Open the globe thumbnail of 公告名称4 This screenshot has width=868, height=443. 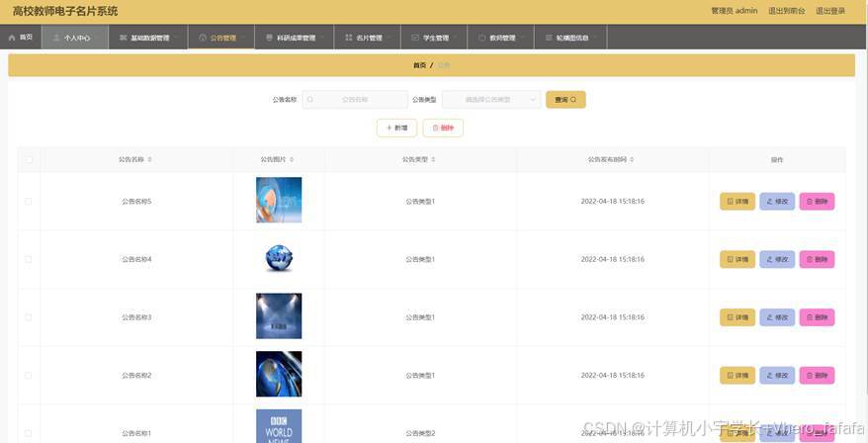(x=279, y=258)
